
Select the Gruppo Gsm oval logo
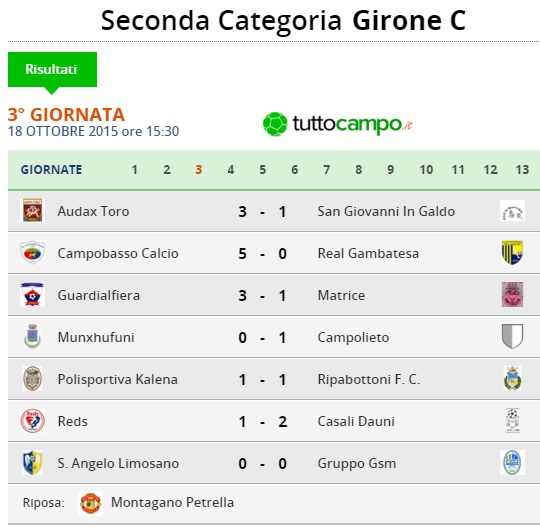point(512,463)
